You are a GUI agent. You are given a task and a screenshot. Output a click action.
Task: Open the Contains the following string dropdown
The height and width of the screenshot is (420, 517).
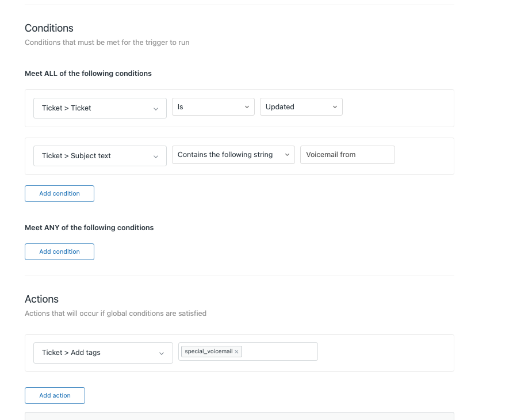coord(233,155)
